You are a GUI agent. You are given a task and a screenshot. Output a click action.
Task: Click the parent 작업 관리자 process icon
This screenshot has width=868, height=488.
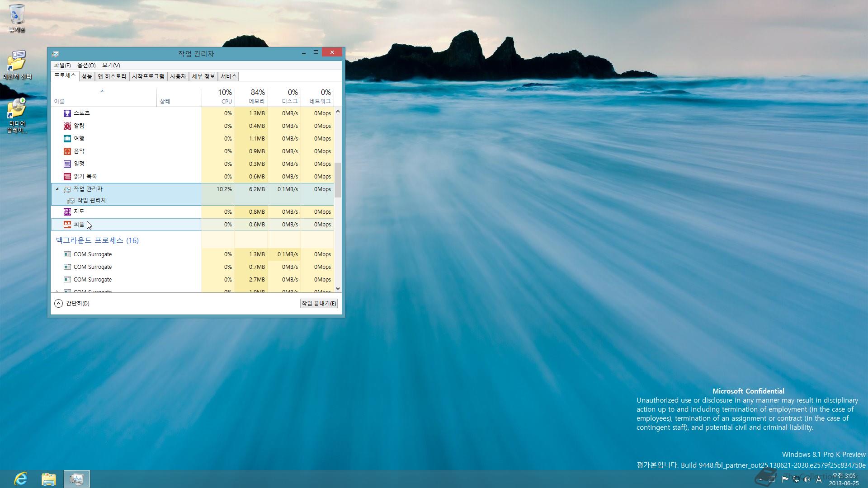[x=67, y=189]
